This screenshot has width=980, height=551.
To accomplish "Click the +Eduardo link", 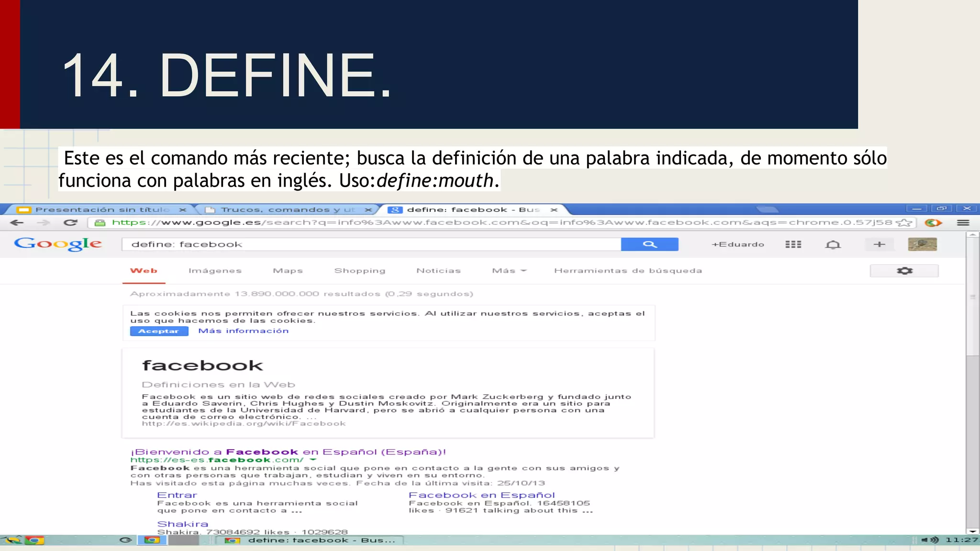I will coord(737,244).
